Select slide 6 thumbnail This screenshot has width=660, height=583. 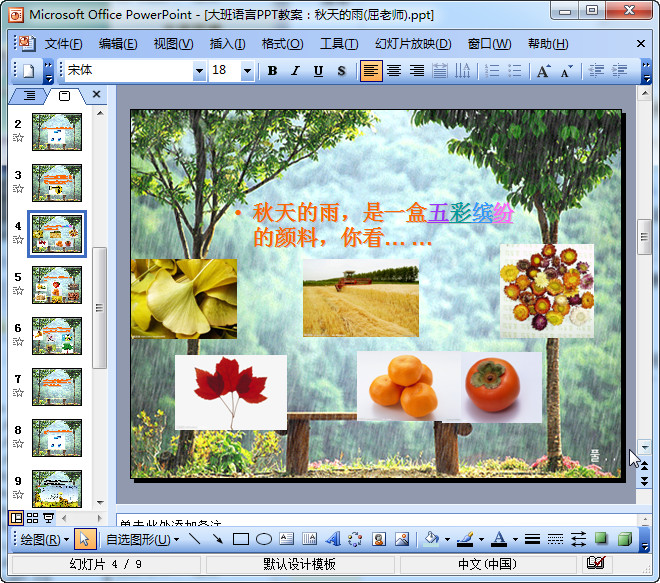(x=57, y=336)
